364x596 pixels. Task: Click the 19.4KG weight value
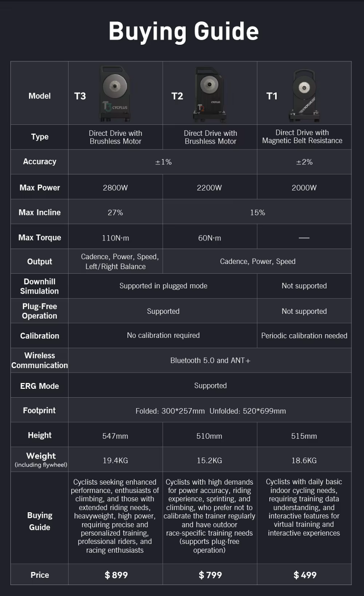tap(115, 460)
